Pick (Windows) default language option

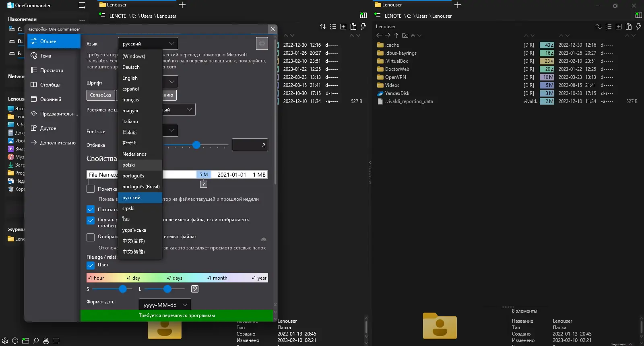pyautogui.click(x=140, y=56)
